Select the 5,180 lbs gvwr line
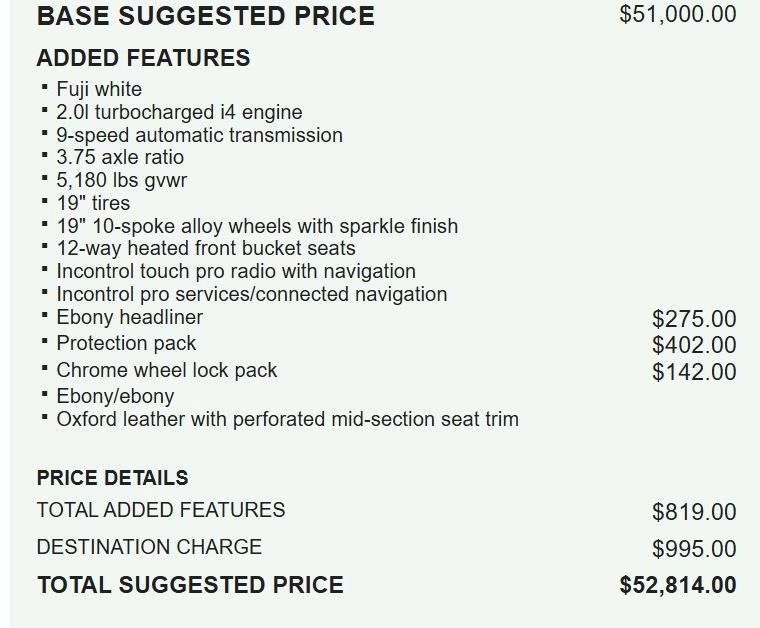 [x=122, y=180]
